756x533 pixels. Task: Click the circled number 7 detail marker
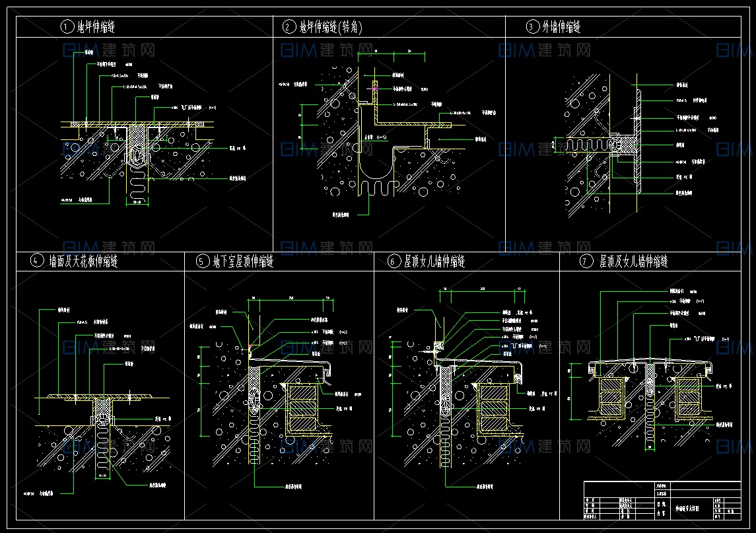(x=586, y=262)
